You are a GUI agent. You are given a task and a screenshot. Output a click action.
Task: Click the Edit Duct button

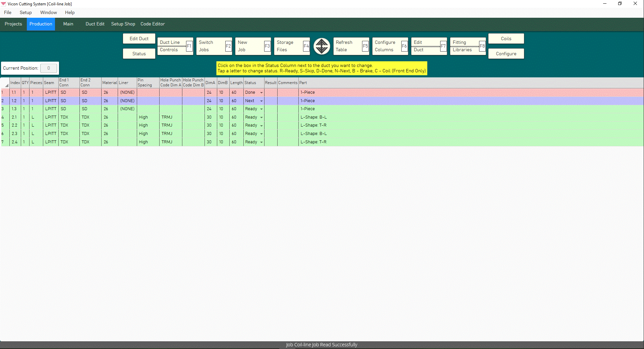point(138,39)
